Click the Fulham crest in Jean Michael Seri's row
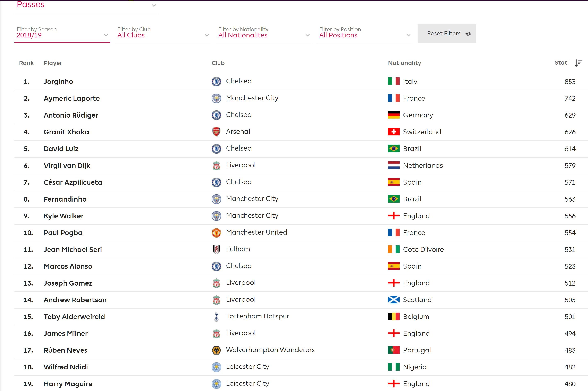This screenshot has height=391, width=588. click(216, 249)
